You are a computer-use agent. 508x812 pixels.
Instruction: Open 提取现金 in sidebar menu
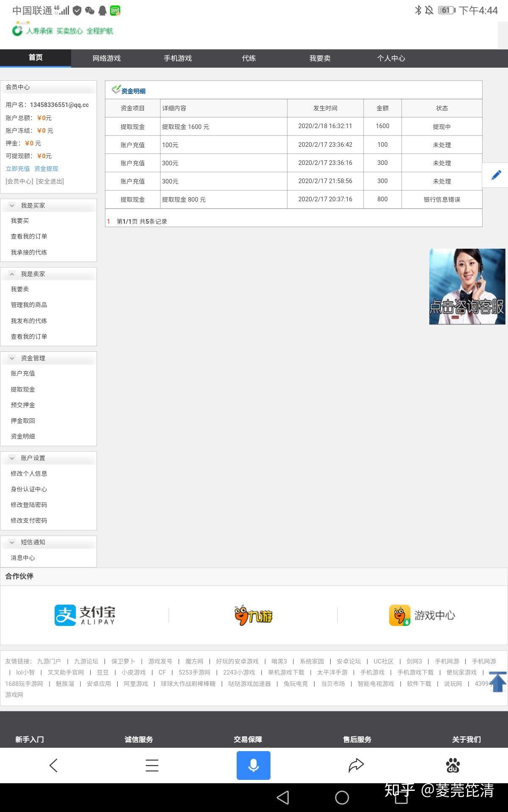(23, 390)
